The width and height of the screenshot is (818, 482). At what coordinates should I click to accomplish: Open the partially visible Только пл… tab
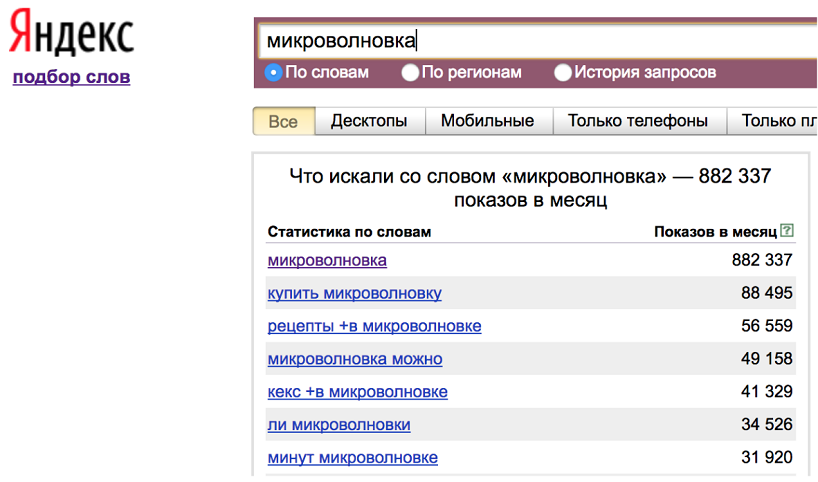coord(773,121)
